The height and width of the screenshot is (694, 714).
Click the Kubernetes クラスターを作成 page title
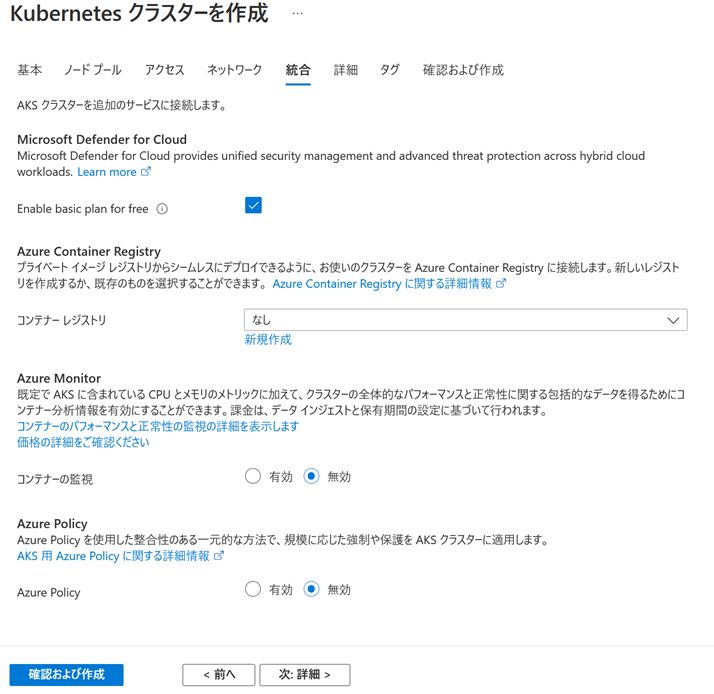(139, 13)
